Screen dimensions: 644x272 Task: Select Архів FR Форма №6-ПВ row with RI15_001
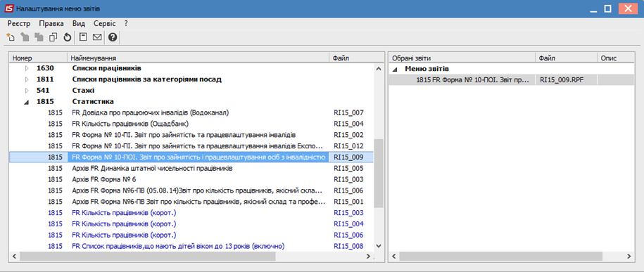pyautogui.click(x=191, y=202)
